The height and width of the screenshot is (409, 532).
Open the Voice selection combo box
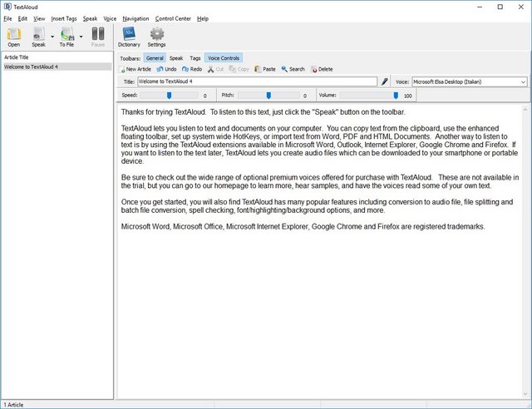(470, 81)
